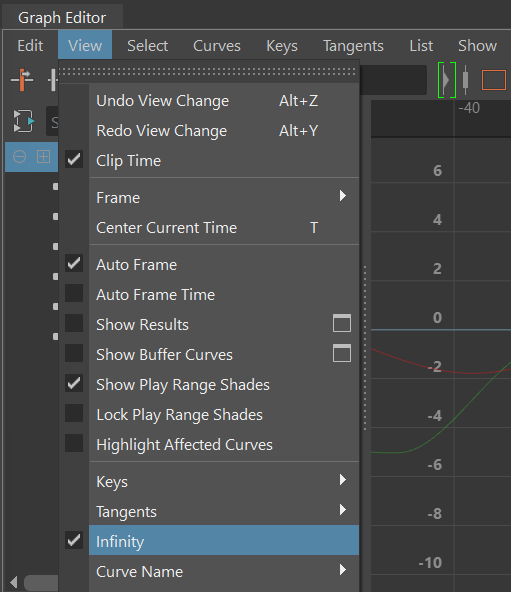The height and width of the screenshot is (592, 511).
Task: Uncheck the Clip Time option
Action: [x=74, y=160]
